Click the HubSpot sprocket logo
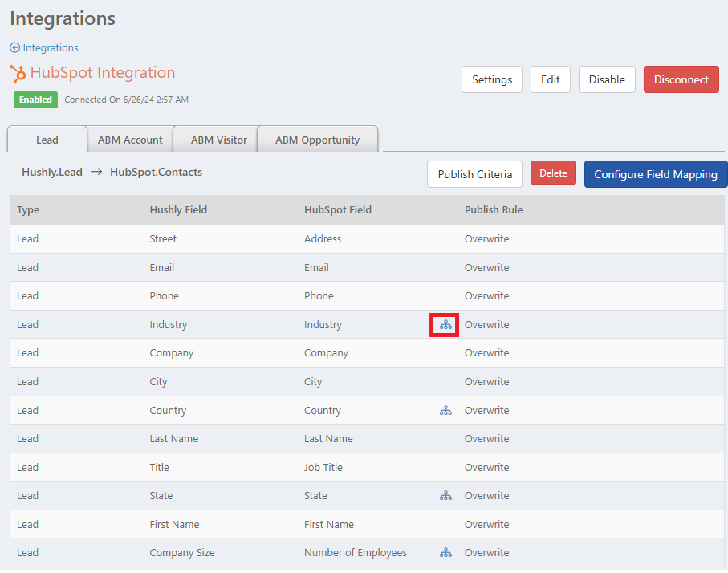 (x=18, y=73)
